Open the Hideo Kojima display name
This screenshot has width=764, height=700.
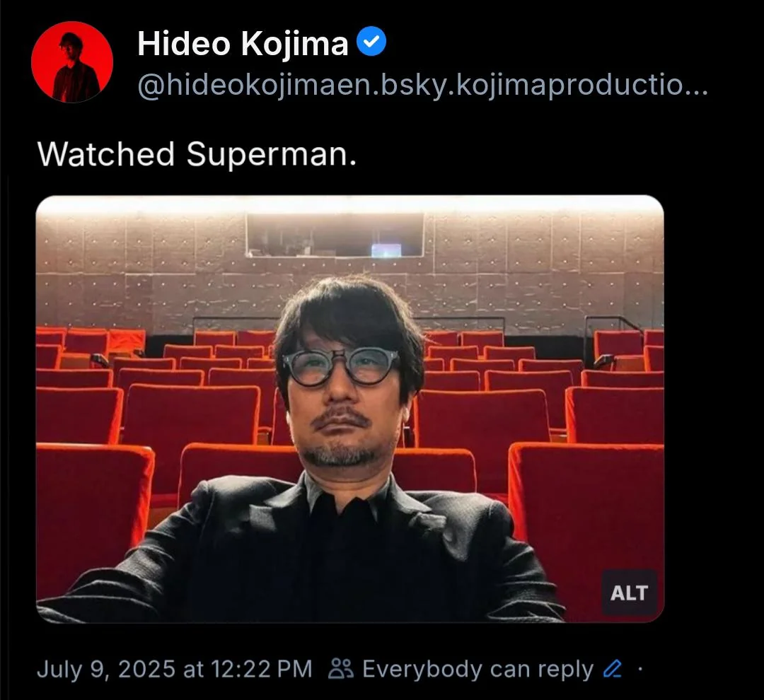[x=243, y=43]
